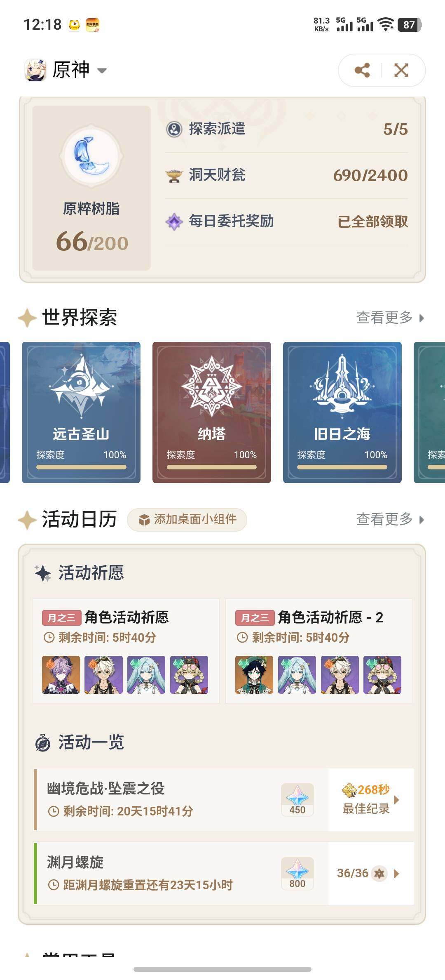Screen dimensions: 445x980
Task: Tap the 洞天财瓮 realm currency icon
Action: coord(174,175)
